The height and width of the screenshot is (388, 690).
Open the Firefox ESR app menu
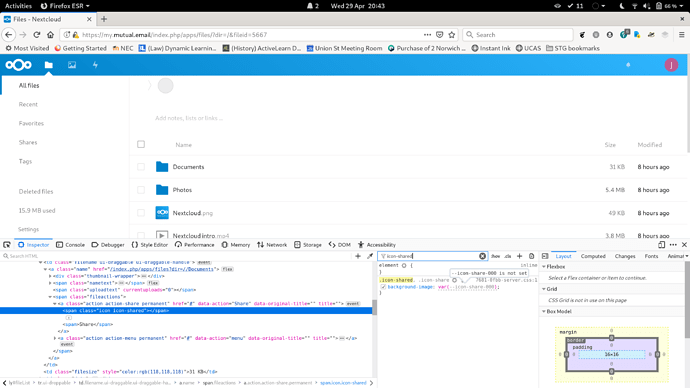(x=65, y=6)
